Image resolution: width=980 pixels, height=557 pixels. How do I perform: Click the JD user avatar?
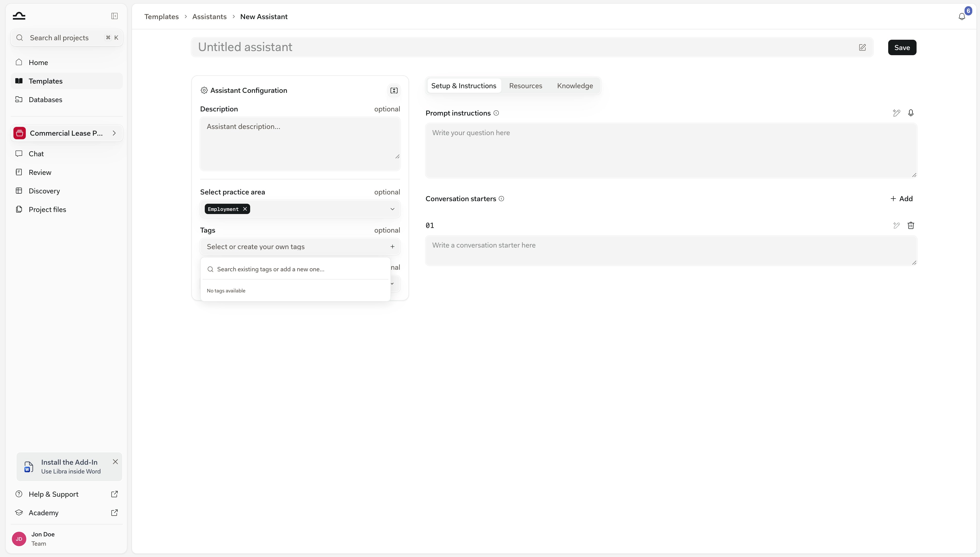coord(19,539)
